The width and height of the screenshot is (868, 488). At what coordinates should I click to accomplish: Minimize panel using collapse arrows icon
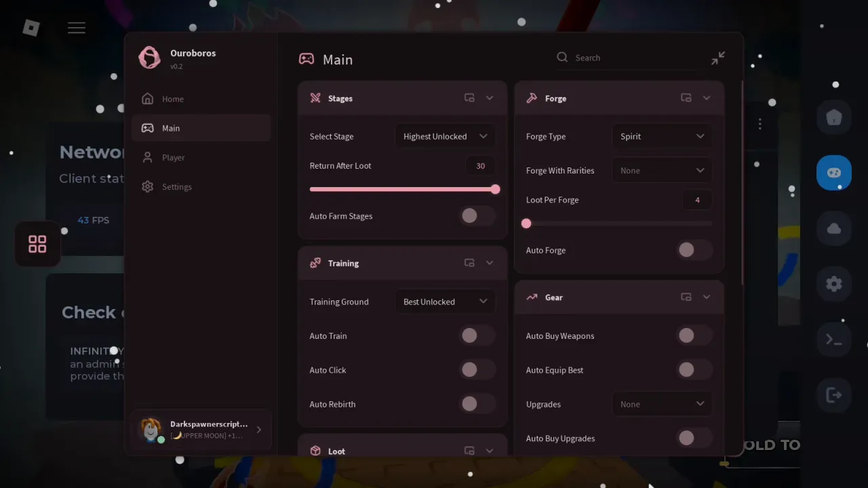pyautogui.click(x=718, y=58)
